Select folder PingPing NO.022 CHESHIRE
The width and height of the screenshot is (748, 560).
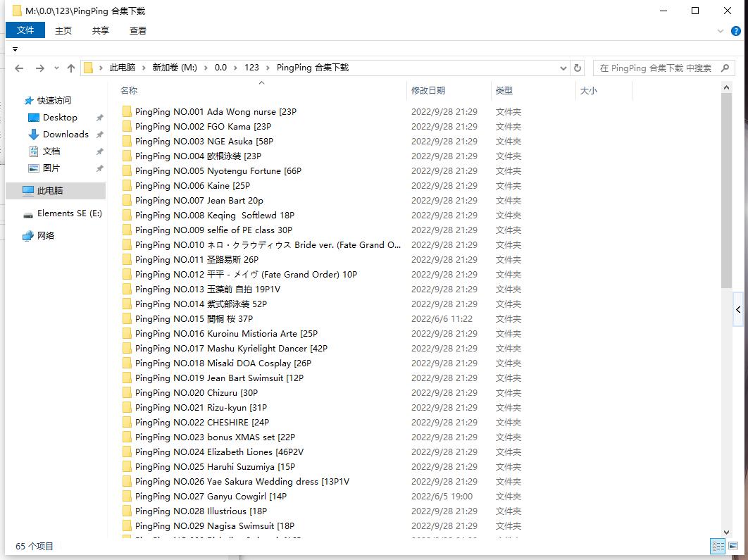[201, 422]
